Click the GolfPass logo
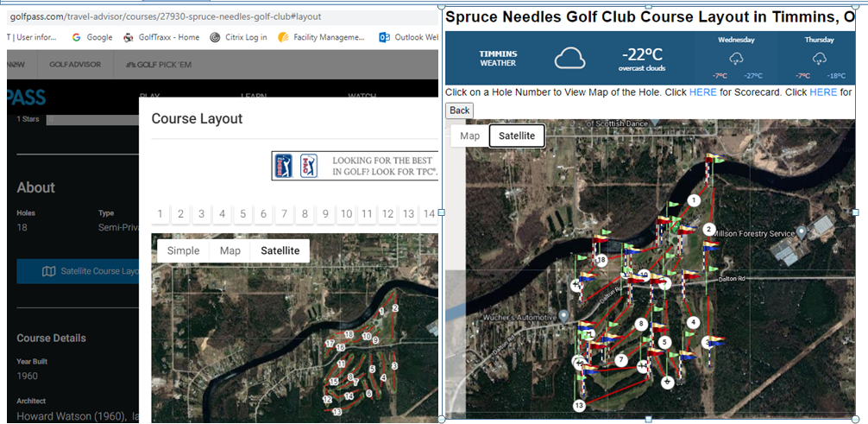868x424 pixels. pyautogui.click(x=26, y=98)
